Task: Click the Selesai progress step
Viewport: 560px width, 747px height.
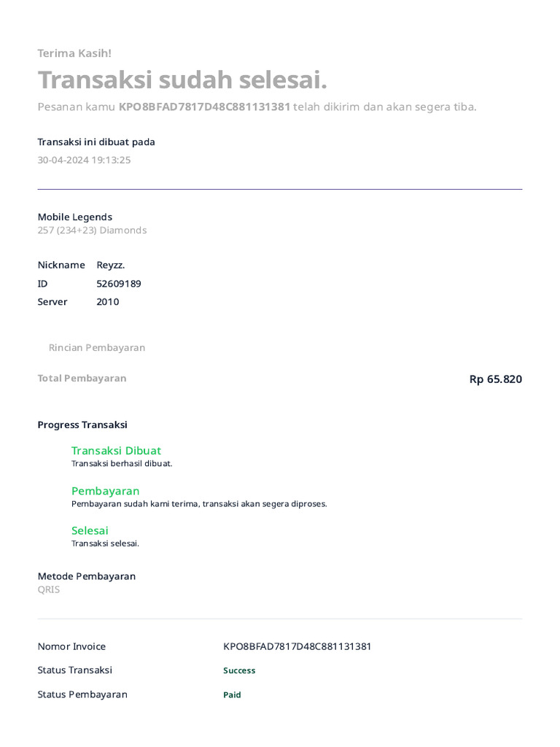Action: tap(90, 530)
